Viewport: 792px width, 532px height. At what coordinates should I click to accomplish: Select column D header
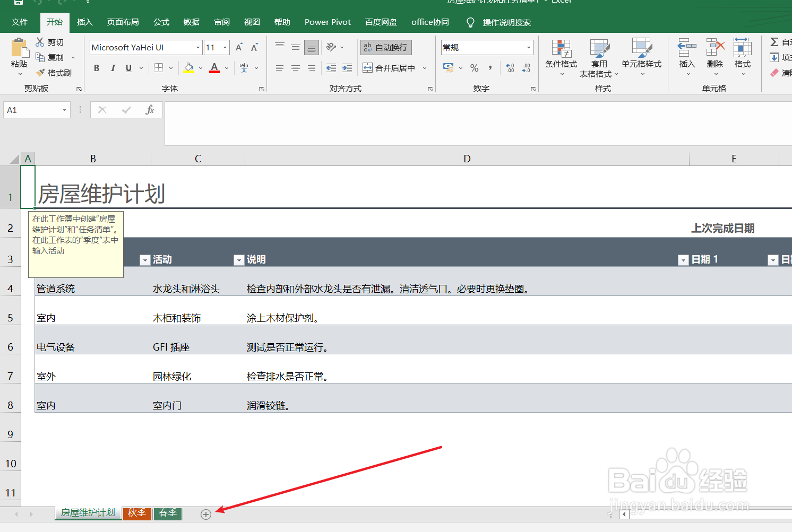tap(467, 159)
